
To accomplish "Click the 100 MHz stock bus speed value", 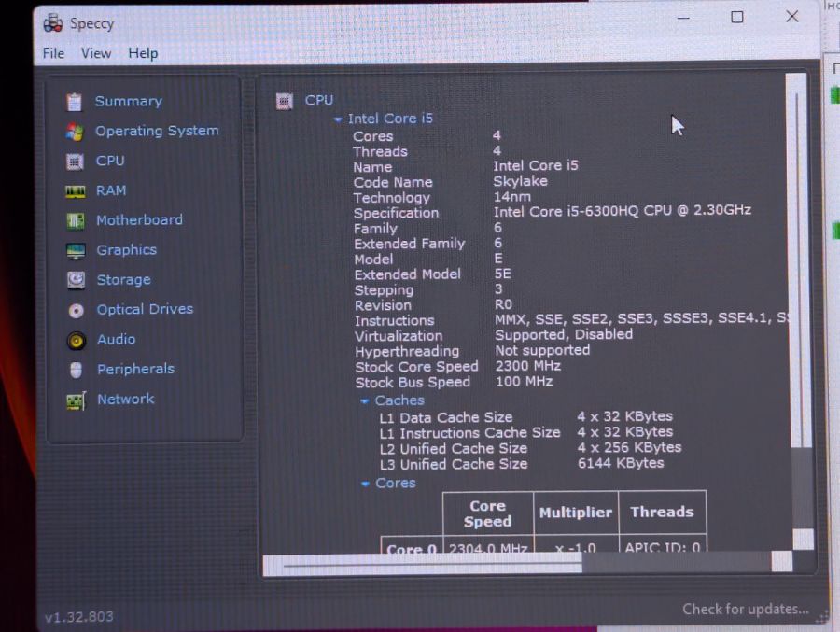I will pos(524,382).
